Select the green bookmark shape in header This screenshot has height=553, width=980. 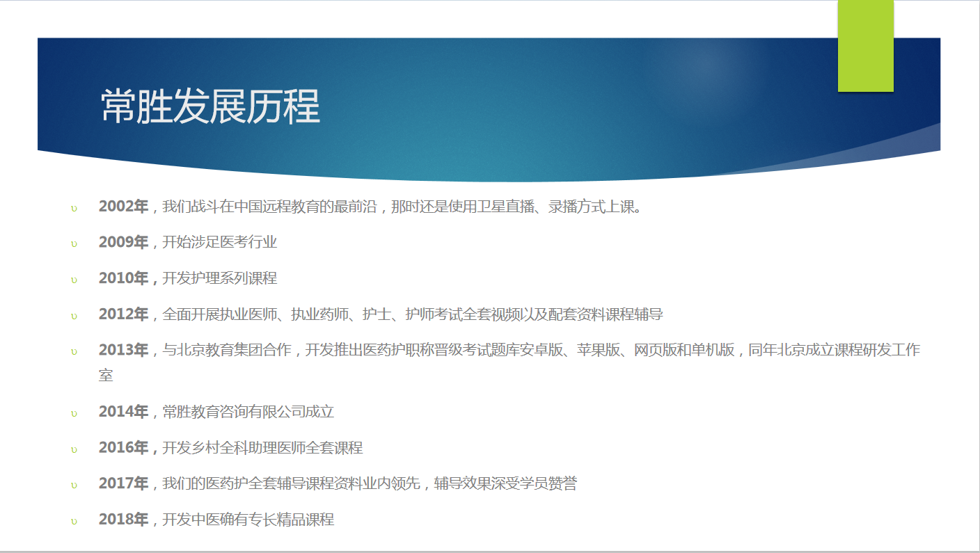coord(865,46)
